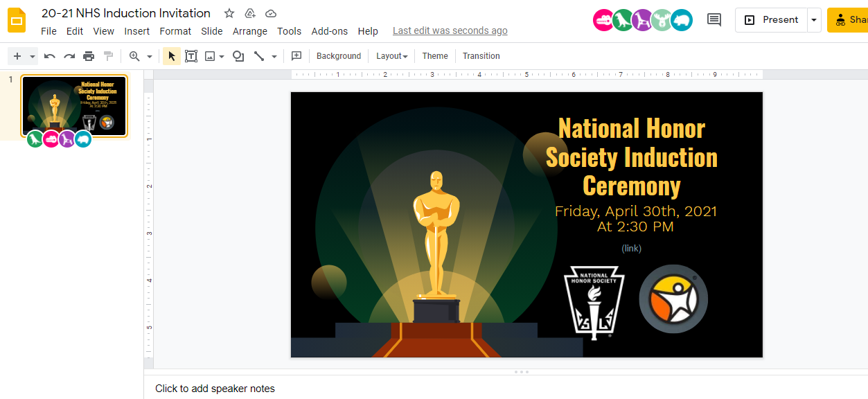The image size is (868, 399).
Task: Click notes panel resize handle dots
Action: [x=522, y=372]
